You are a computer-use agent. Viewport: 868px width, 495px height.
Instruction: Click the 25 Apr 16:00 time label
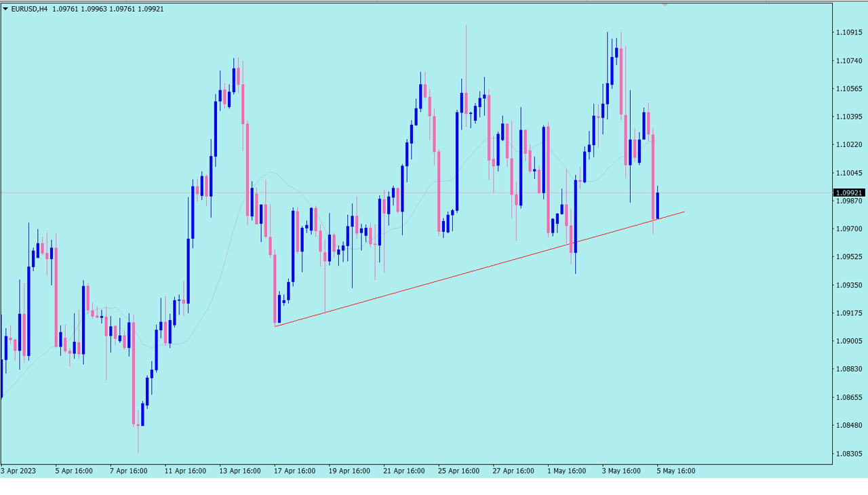tap(459, 471)
